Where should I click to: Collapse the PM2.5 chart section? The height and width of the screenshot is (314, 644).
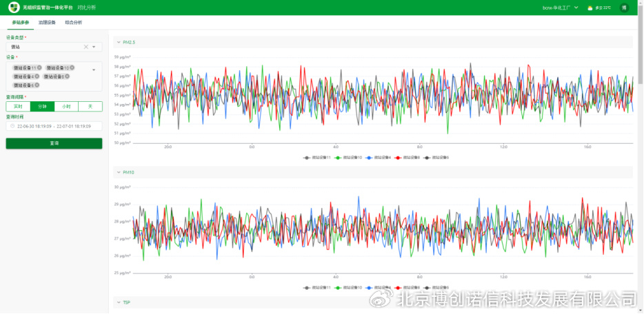click(118, 43)
